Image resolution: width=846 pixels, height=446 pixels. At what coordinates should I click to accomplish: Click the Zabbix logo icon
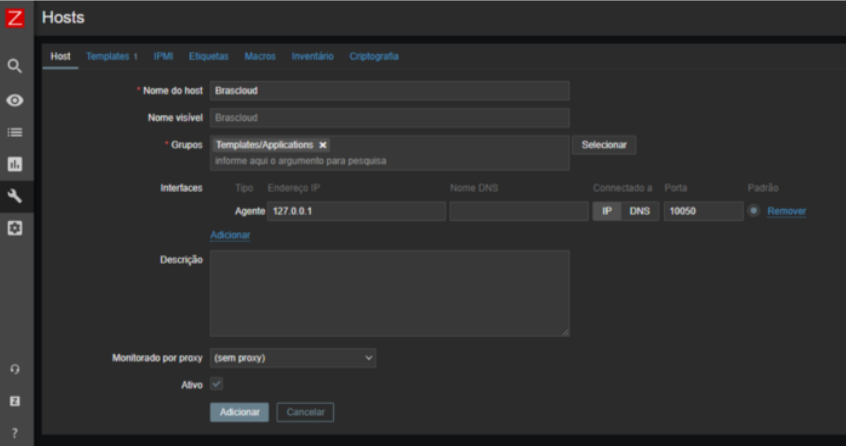(x=15, y=17)
